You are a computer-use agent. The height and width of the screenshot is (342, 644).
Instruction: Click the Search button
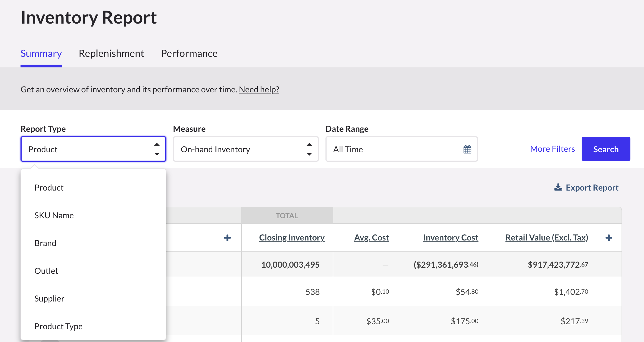(606, 149)
